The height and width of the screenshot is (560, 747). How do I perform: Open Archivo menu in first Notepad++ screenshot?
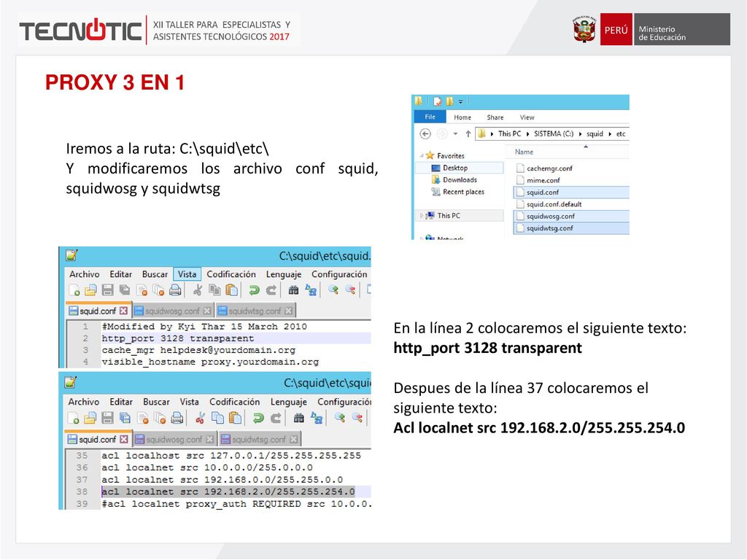coord(85,274)
